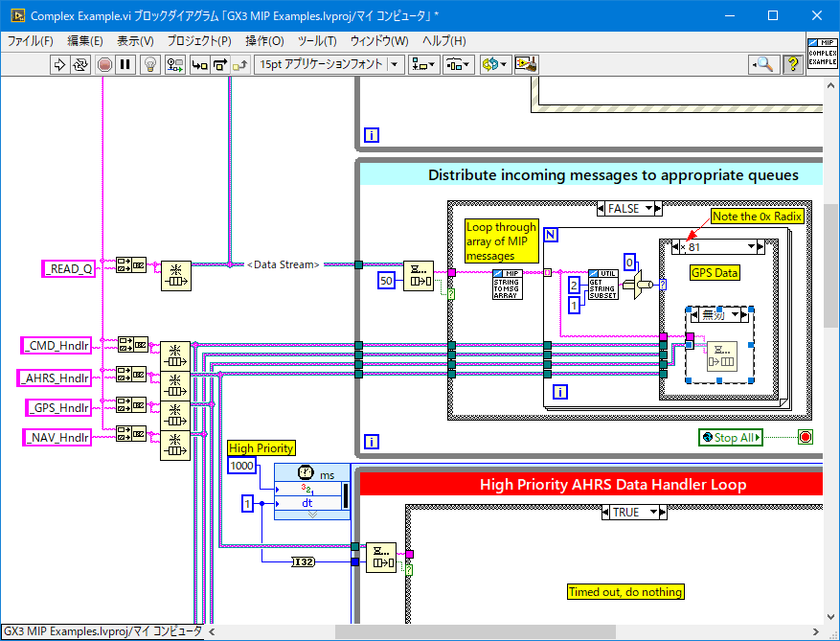Click the Obtain Queue node for _READ_Q

(176, 276)
